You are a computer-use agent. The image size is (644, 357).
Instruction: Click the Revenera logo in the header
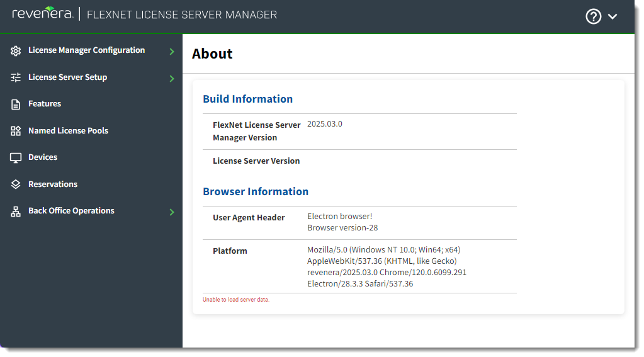click(42, 13)
